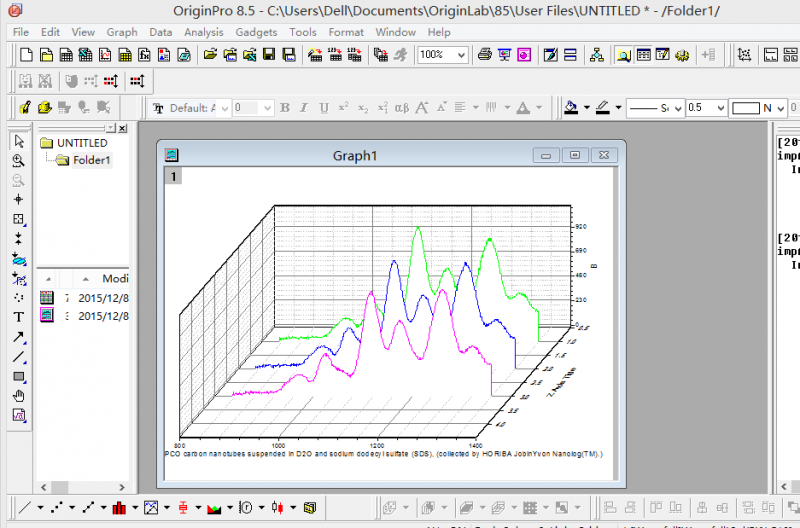The width and height of the screenshot is (800, 528).
Task: Open the line style dropdown
Action: point(678,108)
